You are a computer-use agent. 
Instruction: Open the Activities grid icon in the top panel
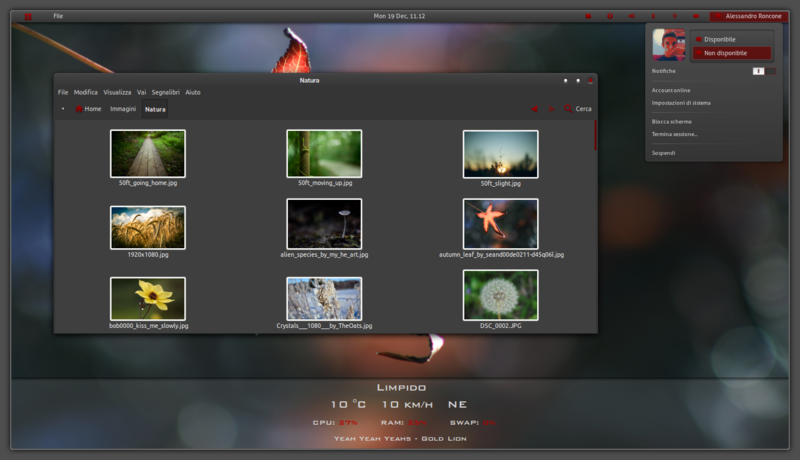click(28, 16)
